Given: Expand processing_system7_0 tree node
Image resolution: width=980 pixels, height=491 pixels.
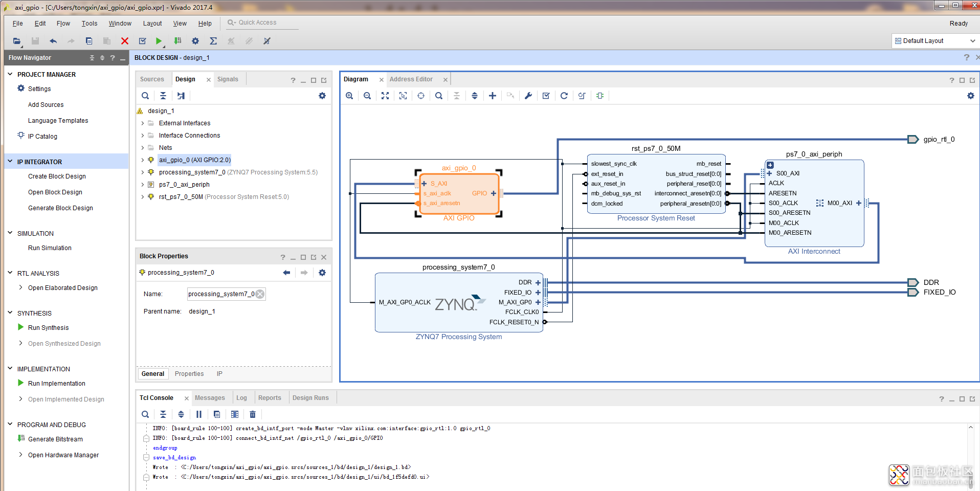Looking at the screenshot, I should (x=143, y=172).
